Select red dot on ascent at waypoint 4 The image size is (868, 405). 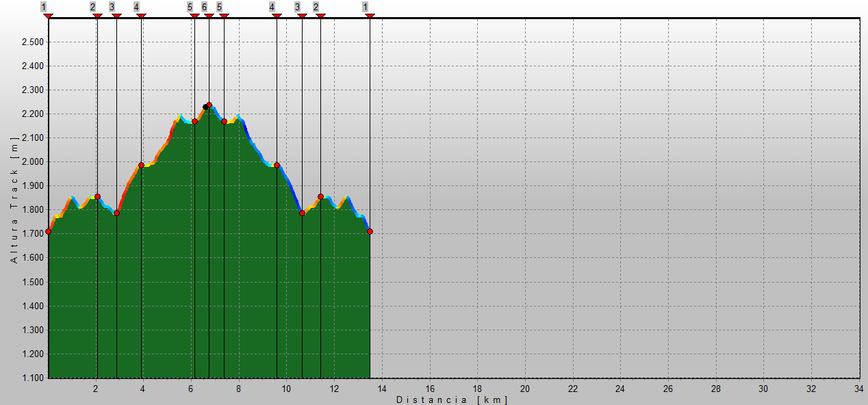click(141, 165)
